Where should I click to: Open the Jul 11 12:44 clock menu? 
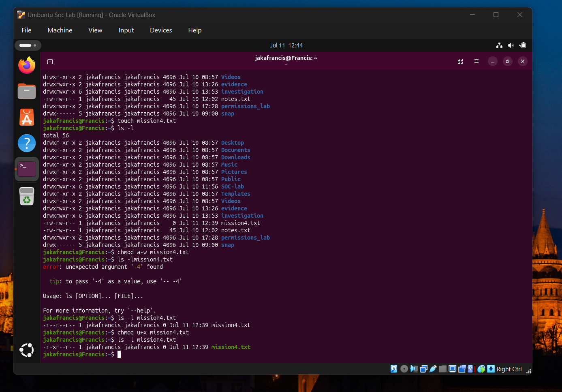click(286, 45)
